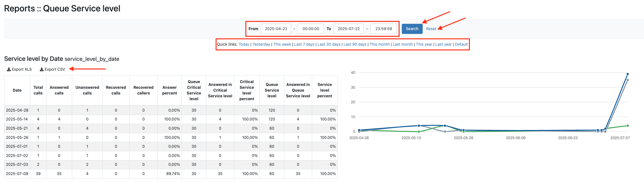Viewport: 644px width, 182px height.
Task: Edit the From time 00:00:00 field
Action: coord(311,29)
